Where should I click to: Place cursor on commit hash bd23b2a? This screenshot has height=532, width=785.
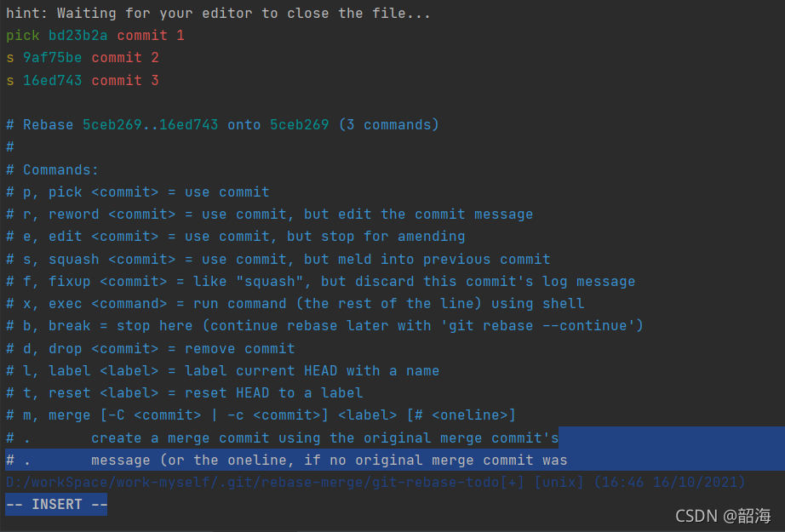[77, 36]
